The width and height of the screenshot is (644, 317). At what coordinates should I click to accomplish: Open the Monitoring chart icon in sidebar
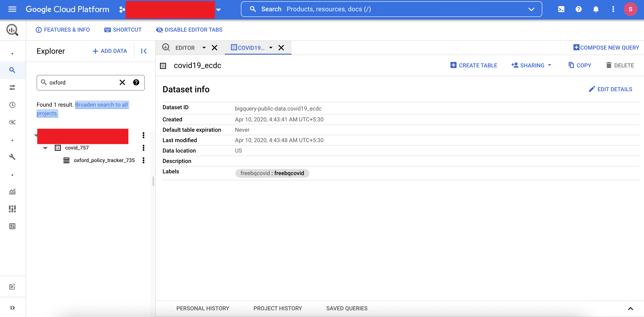point(12,192)
